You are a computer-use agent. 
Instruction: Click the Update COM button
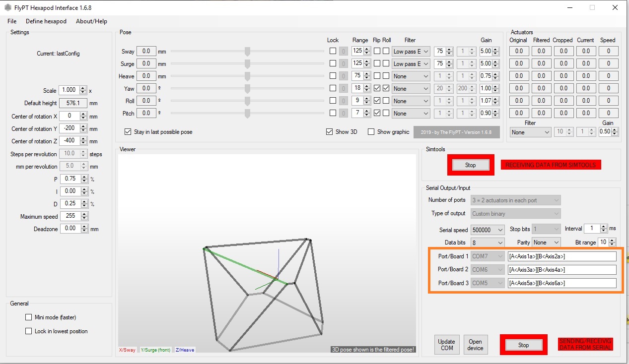coord(446,344)
